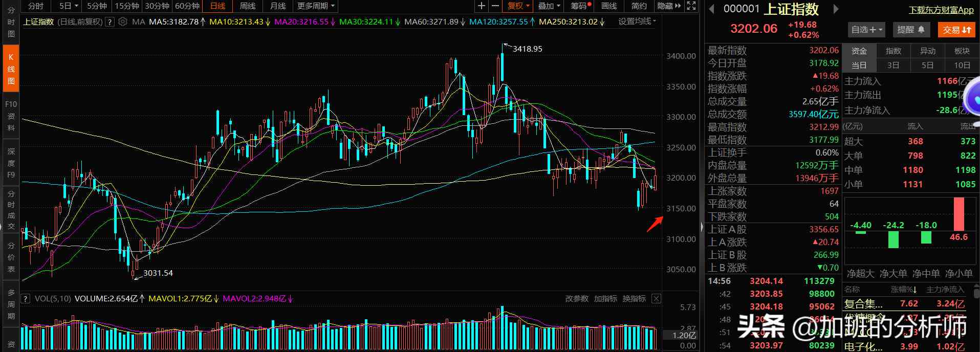Click 下载东方财富App link
Image resolution: width=980 pixels, height=352 pixels.
click(x=941, y=10)
